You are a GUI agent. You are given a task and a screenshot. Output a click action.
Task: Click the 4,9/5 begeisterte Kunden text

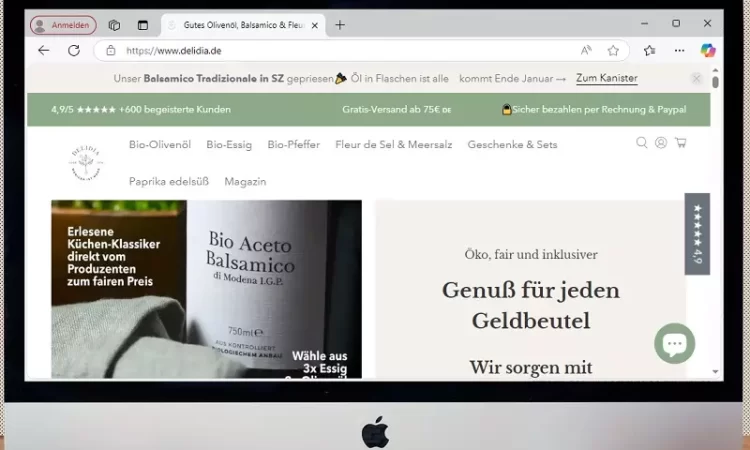point(141,110)
